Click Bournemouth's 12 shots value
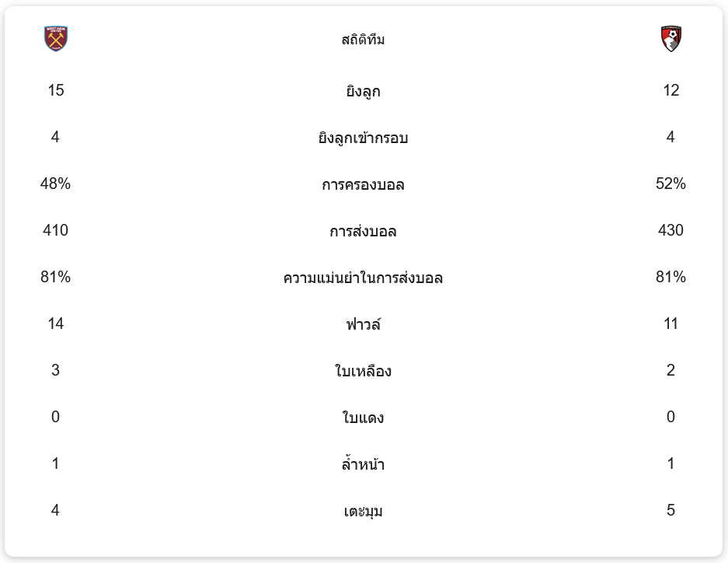The height and width of the screenshot is (563, 728). [x=671, y=90]
